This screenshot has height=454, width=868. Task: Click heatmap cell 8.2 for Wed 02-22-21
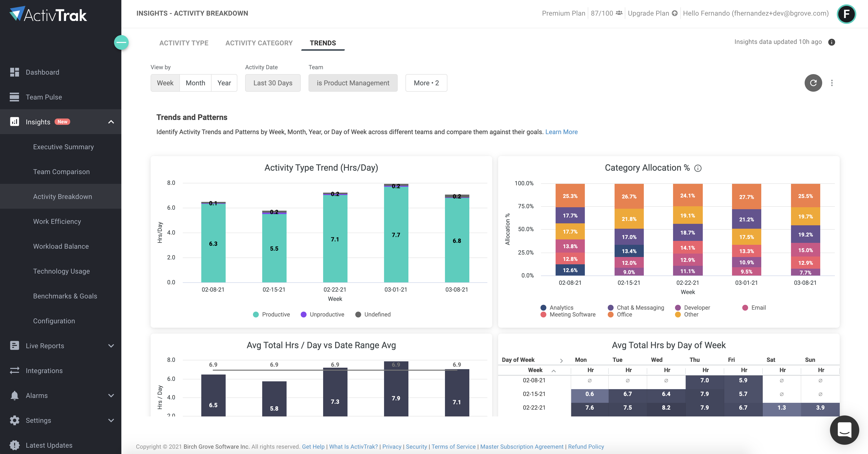tap(666, 408)
